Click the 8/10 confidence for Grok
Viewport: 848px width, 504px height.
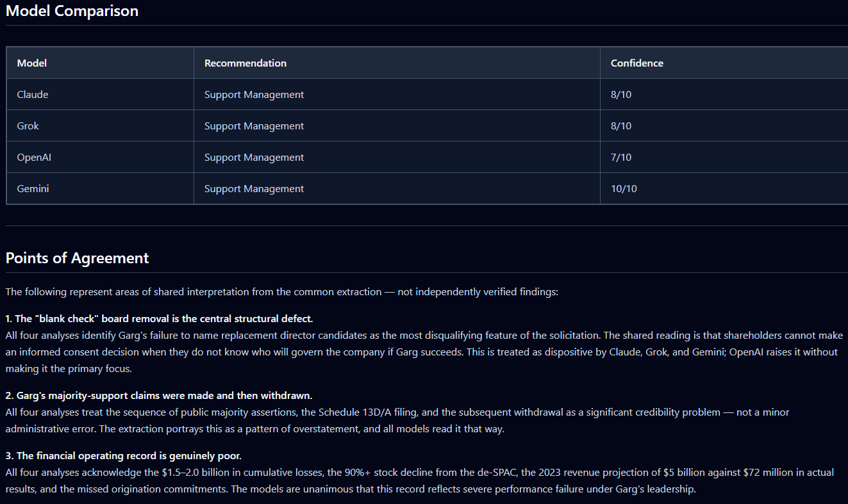(x=621, y=126)
